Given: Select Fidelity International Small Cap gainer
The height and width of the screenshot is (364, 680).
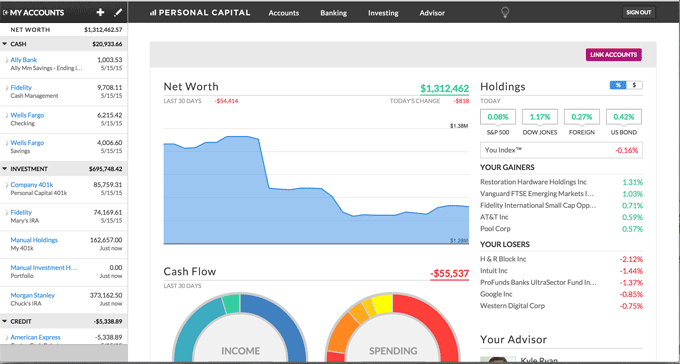Looking at the screenshot, I should [562, 206].
